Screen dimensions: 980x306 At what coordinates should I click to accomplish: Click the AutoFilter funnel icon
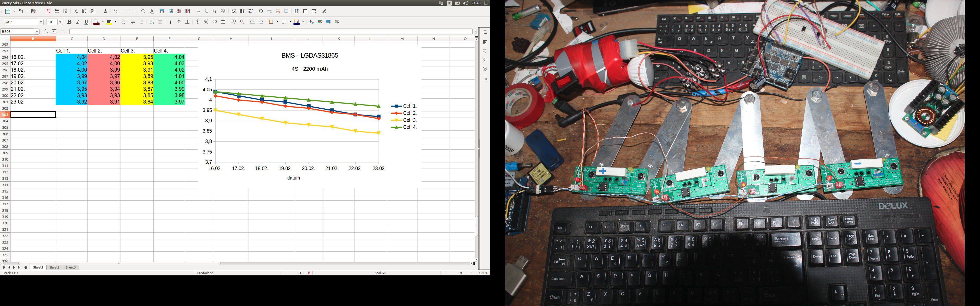223,11
